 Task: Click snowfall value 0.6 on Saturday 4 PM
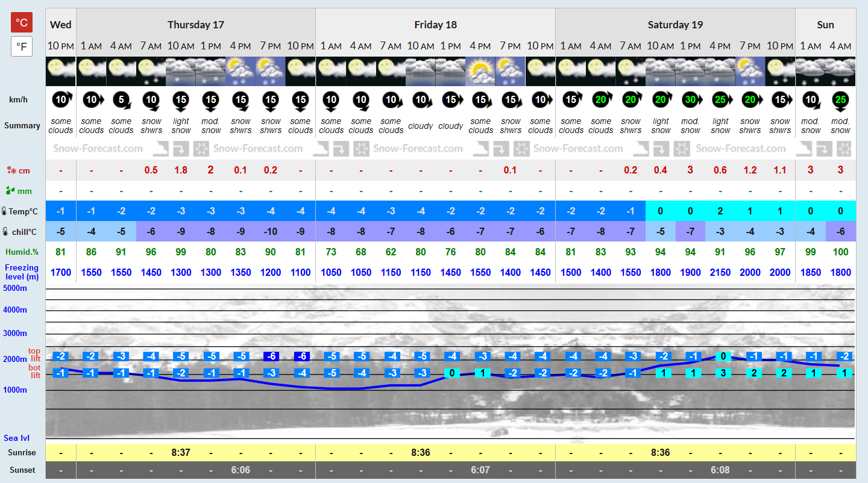coord(720,170)
